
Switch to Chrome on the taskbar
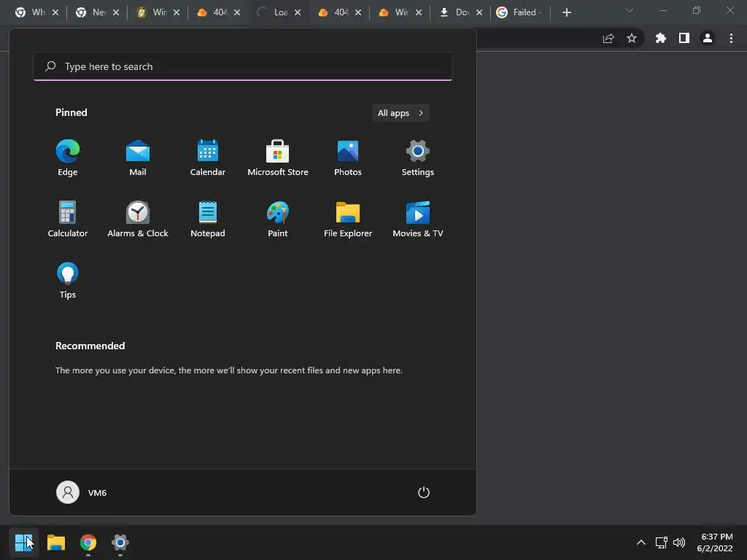click(x=88, y=542)
